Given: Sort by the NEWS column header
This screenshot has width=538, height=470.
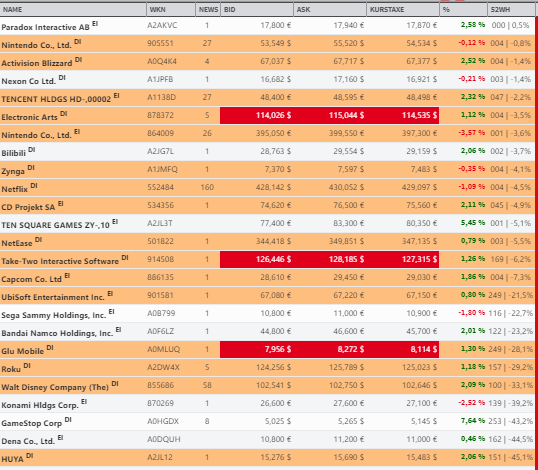Looking at the screenshot, I should [x=208, y=10].
